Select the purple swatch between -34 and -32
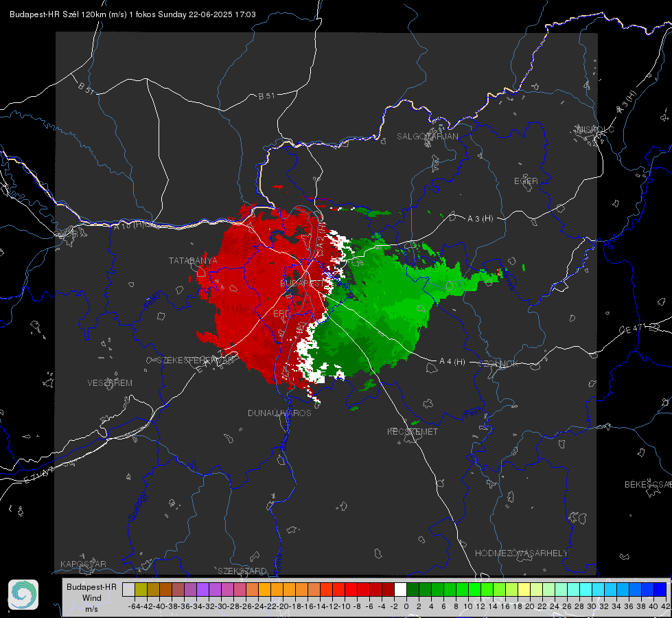This screenshot has height=618, width=672. 202,590
